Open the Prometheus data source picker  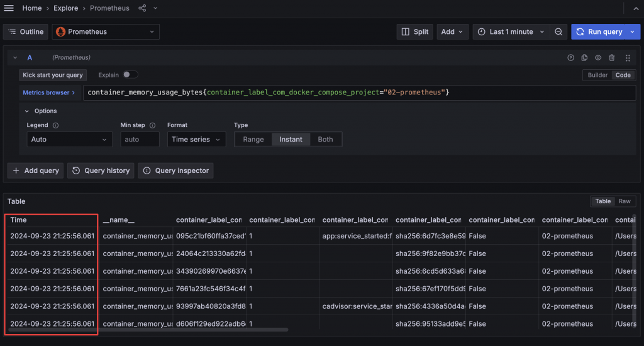(106, 31)
